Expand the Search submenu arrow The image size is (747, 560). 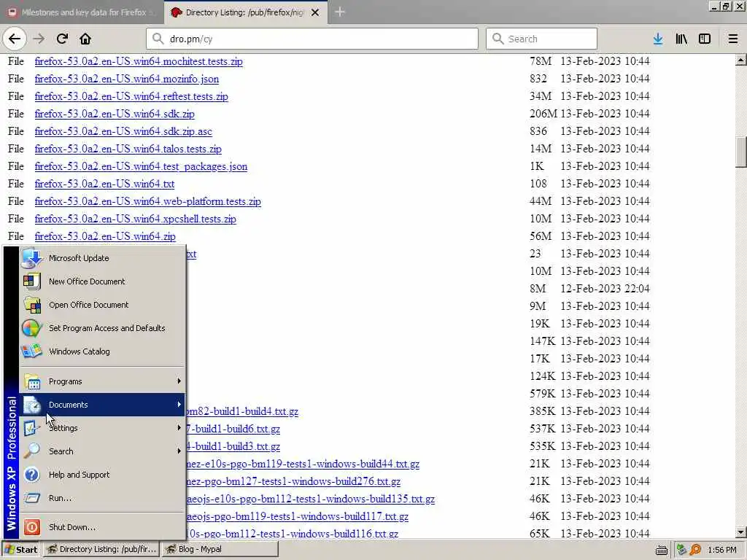coord(179,451)
